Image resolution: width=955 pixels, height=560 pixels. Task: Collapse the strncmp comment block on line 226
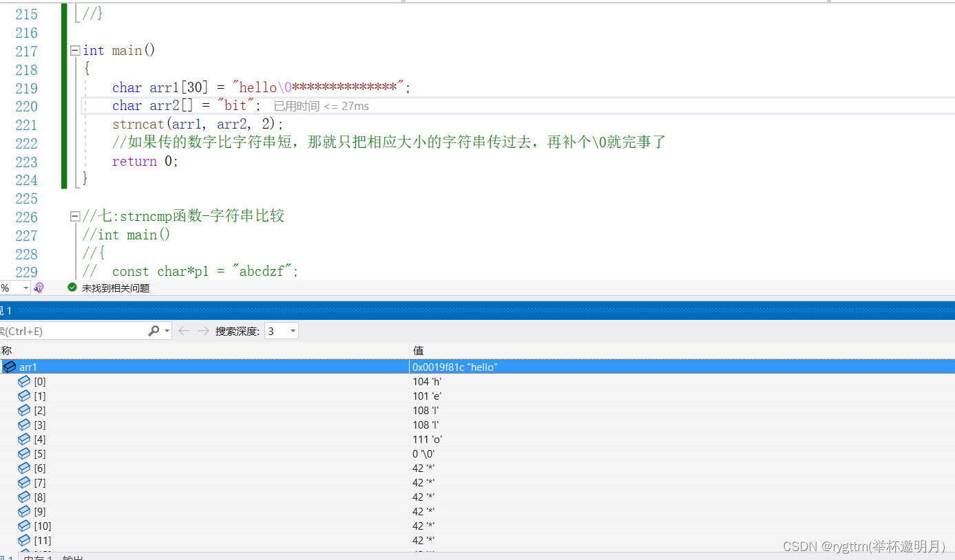[x=75, y=217]
